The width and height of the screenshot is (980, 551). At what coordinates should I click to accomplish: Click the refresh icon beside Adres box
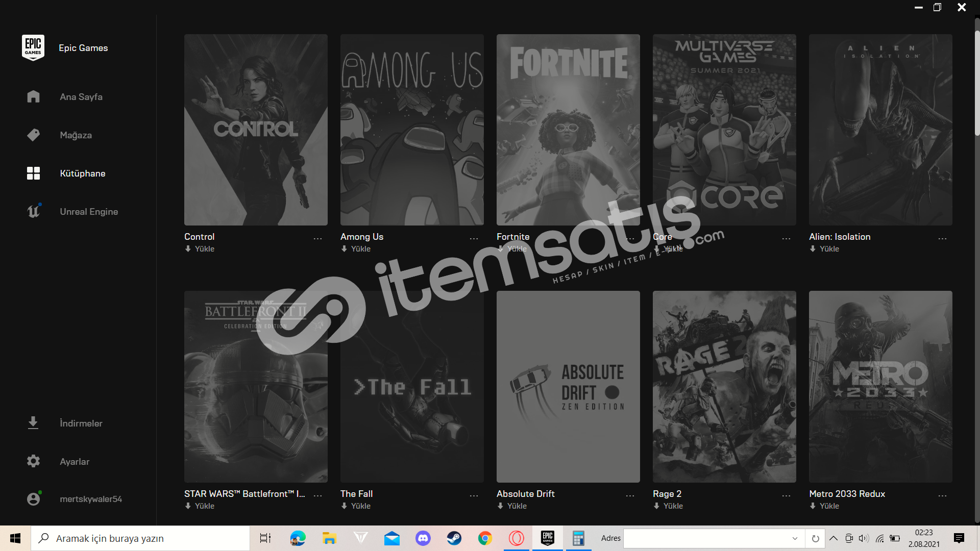(815, 538)
